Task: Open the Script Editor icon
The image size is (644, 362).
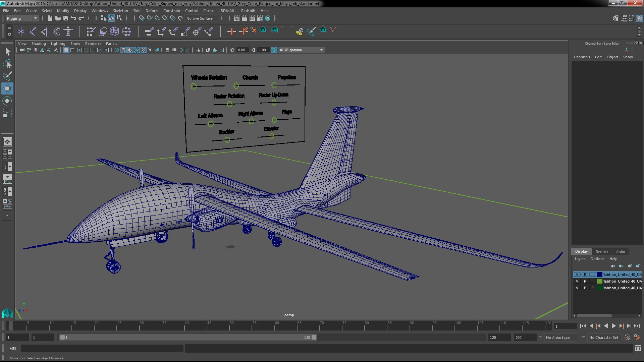Action: [x=638, y=349]
